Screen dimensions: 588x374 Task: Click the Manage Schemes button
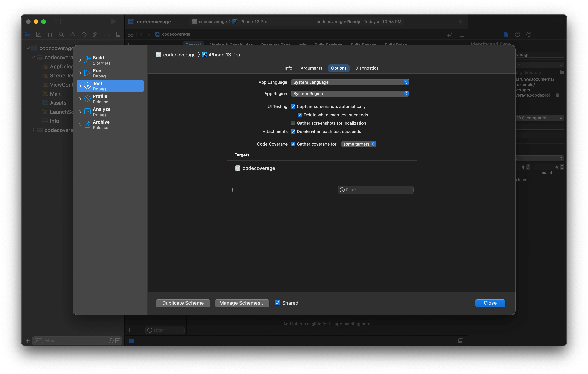coord(242,303)
